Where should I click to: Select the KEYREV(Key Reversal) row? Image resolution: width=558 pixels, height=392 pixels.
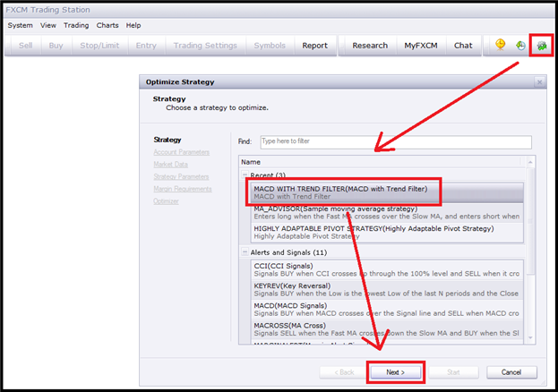pos(387,290)
